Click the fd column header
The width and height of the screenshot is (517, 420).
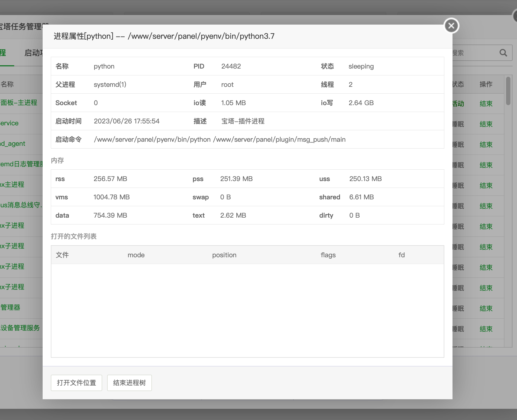point(401,255)
